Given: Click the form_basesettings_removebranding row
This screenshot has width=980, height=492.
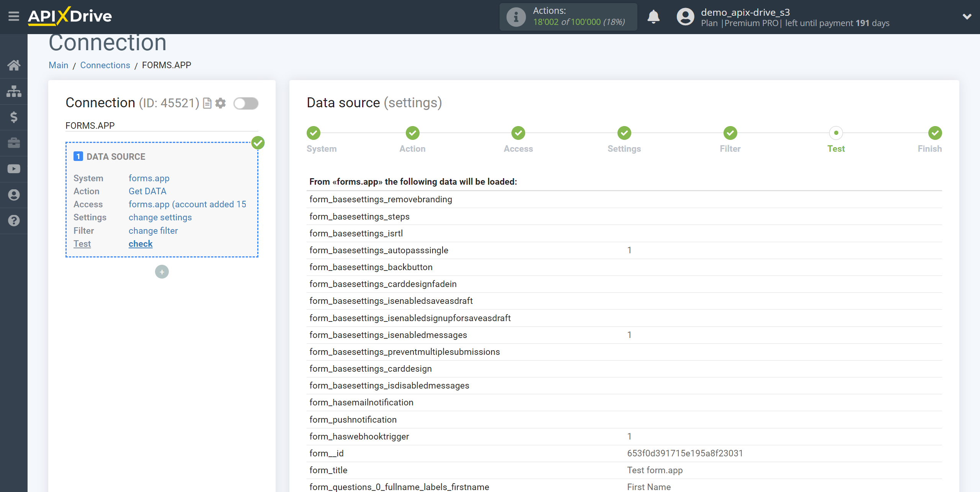Looking at the screenshot, I should (624, 199).
